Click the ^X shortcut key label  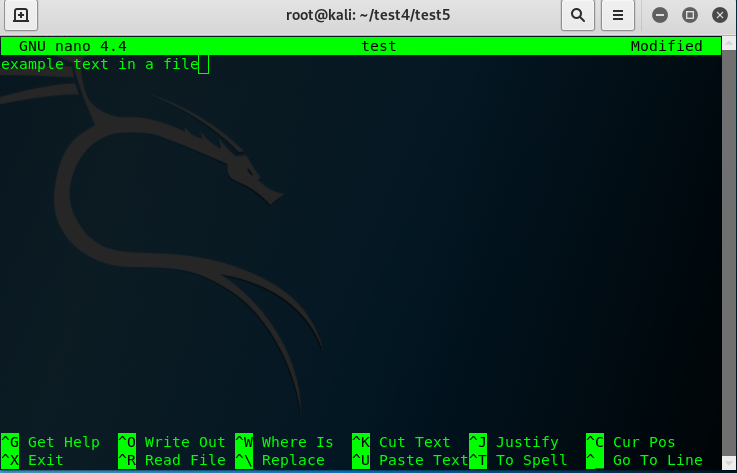click(10, 460)
